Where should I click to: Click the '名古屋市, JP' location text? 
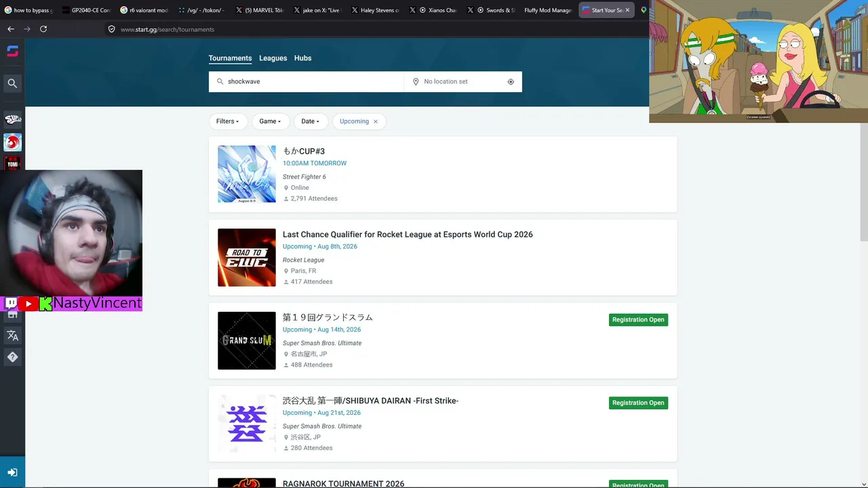pyautogui.click(x=309, y=354)
